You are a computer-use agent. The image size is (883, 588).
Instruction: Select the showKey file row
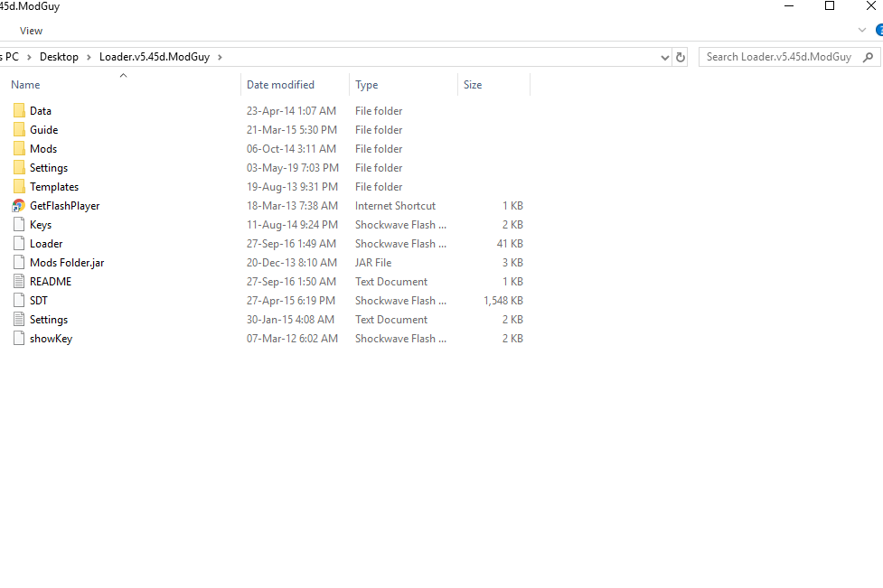coord(51,339)
